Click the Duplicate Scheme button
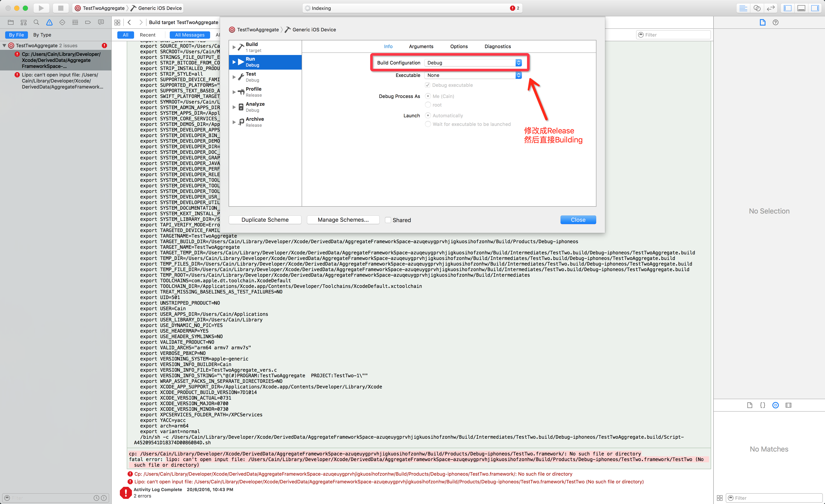Viewport: 825px width, 504px height. point(265,220)
